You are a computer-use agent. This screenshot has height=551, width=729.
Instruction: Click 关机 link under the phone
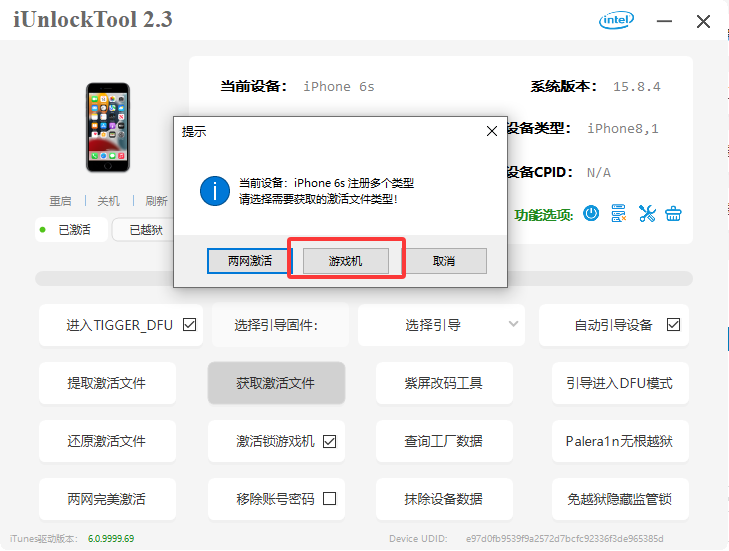(108, 201)
